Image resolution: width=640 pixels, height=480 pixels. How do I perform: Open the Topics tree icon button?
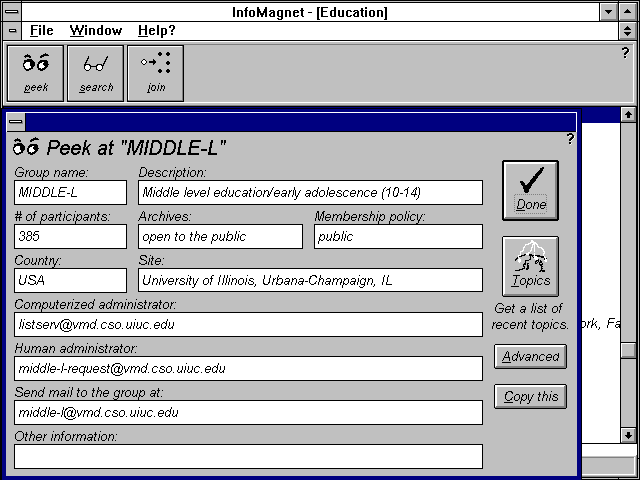point(530,266)
